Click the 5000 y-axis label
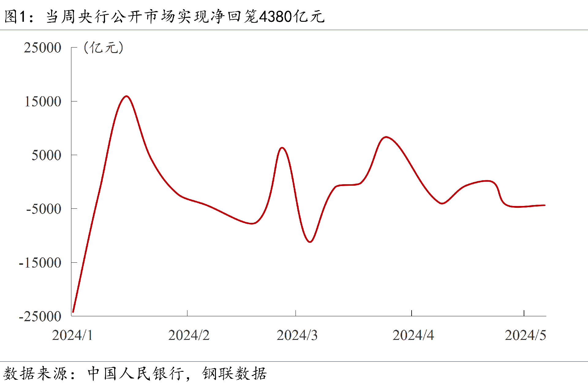The width and height of the screenshot is (588, 392). click(x=46, y=155)
